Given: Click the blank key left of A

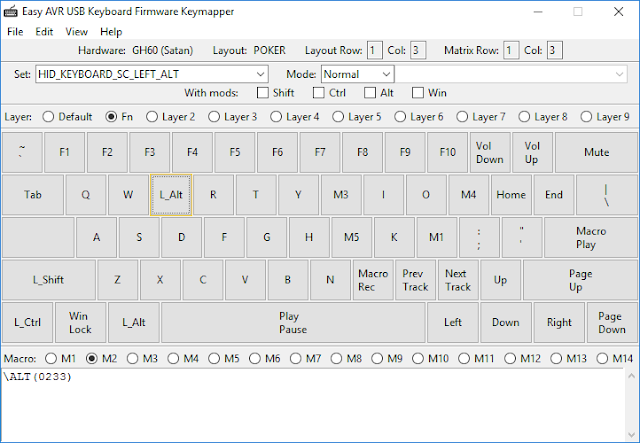Looking at the screenshot, I should click(38, 237).
